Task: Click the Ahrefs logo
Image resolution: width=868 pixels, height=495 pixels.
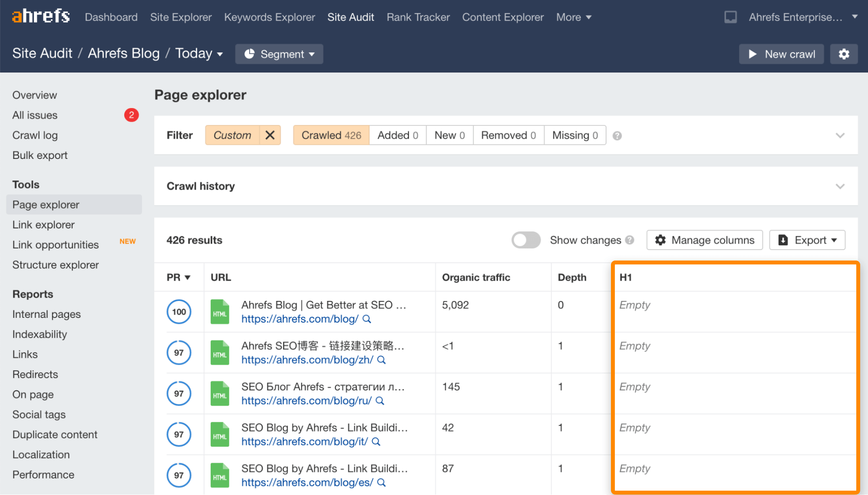Action: coord(41,16)
